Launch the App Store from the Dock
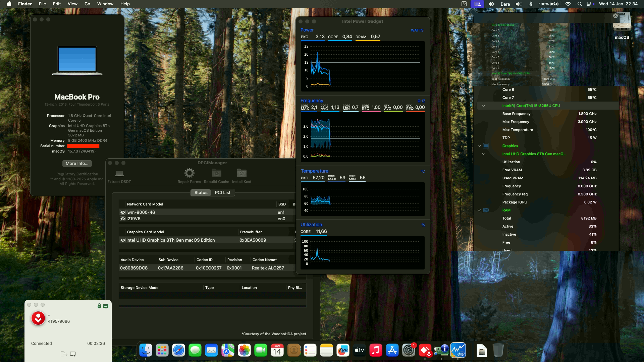 point(392,350)
